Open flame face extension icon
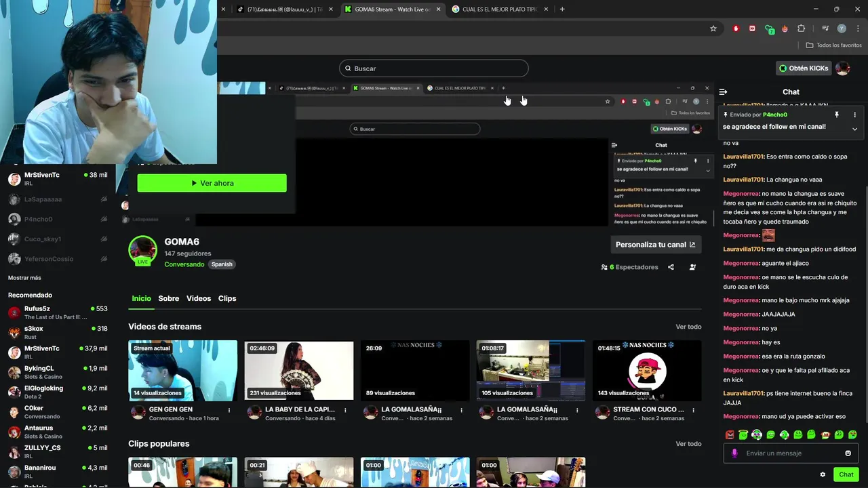This screenshot has width=868, height=488. pos(785,28)
